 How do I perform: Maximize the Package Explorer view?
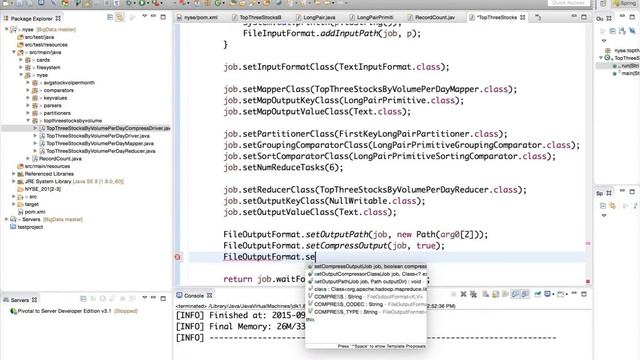pyautogui.click(x=163, y=17)
